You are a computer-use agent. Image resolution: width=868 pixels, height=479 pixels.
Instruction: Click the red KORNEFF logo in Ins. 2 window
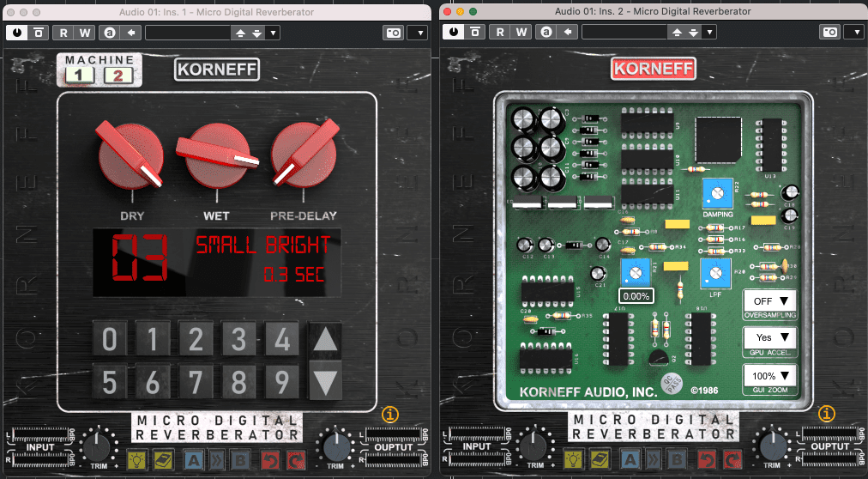point(654,69)
